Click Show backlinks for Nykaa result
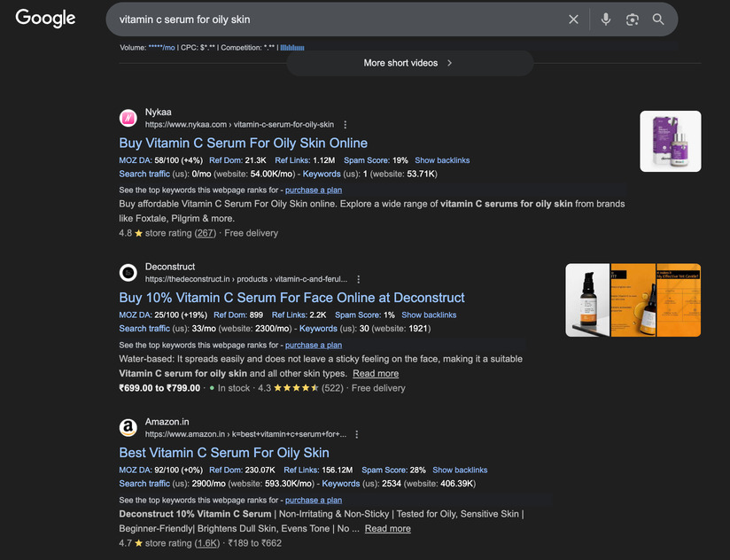Screen dimensions: 730x560 point(442,160)
